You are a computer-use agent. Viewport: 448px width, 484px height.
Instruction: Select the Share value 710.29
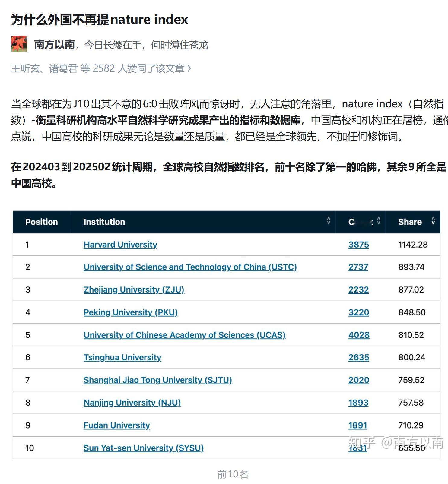tap(411, 425)
